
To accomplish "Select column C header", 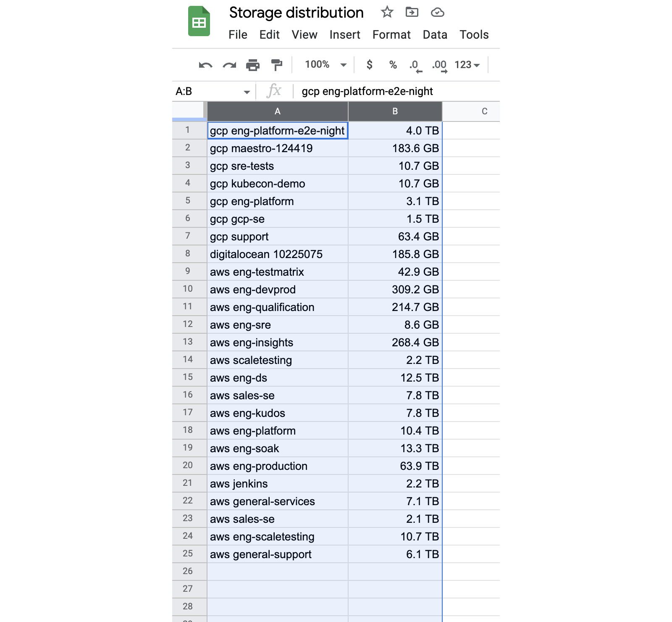I will (x=471, y=111).
